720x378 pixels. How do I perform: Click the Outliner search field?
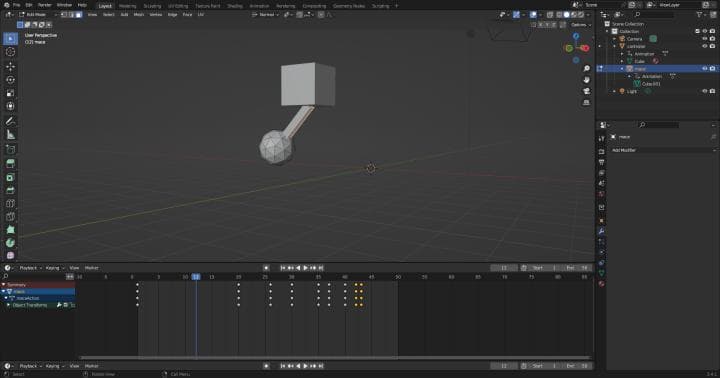(x=653, y=15)
